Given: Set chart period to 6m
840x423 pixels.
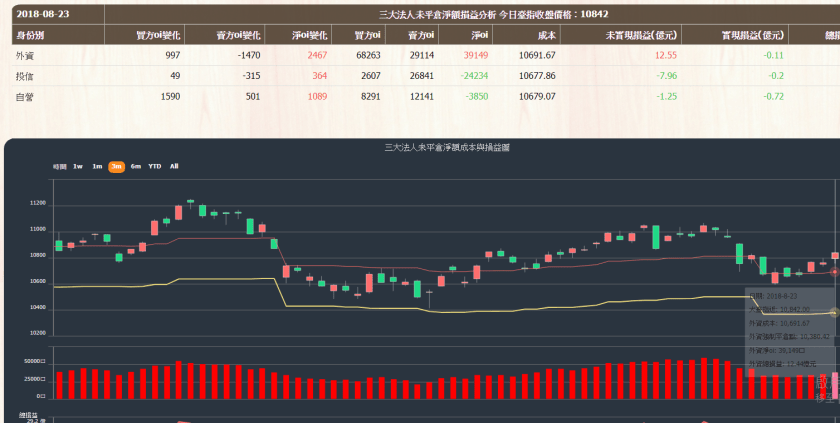Looking at the screenshot, I should coord(136,166).
